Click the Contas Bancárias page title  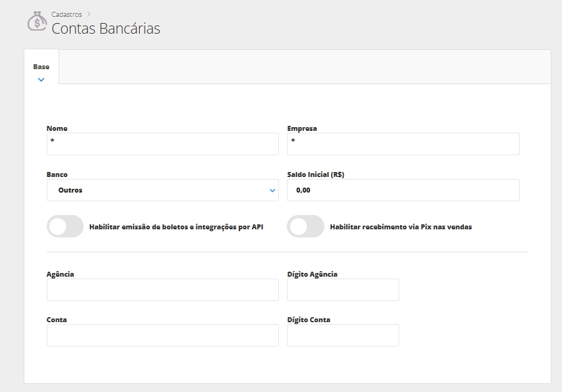tap(105, 29)
